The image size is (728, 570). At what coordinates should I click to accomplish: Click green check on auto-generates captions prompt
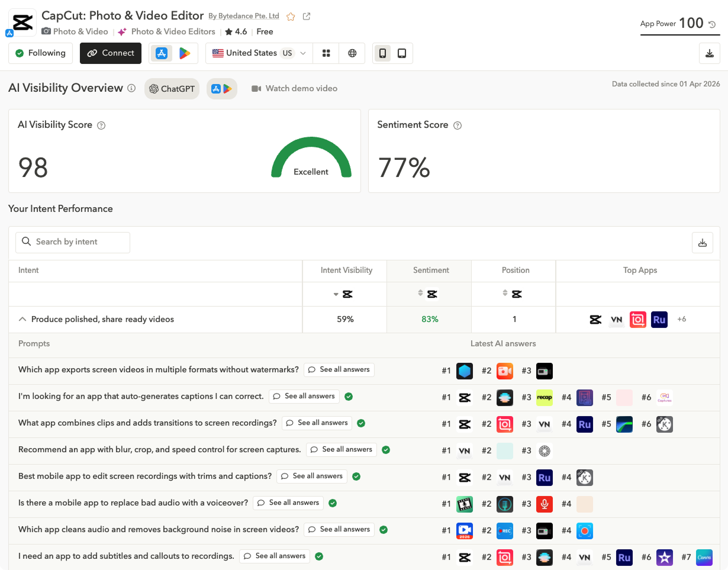click(x=349, y=397)
